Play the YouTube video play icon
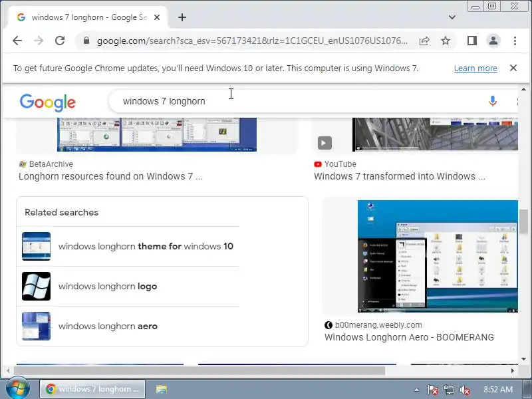Screen dimensions: 532x399 pos(325,143)
